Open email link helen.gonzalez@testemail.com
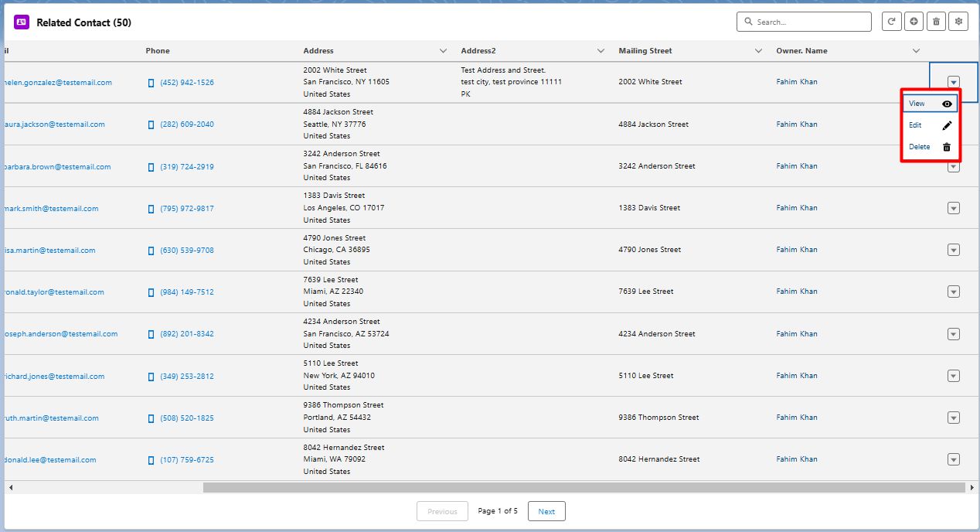 [57, 83]
